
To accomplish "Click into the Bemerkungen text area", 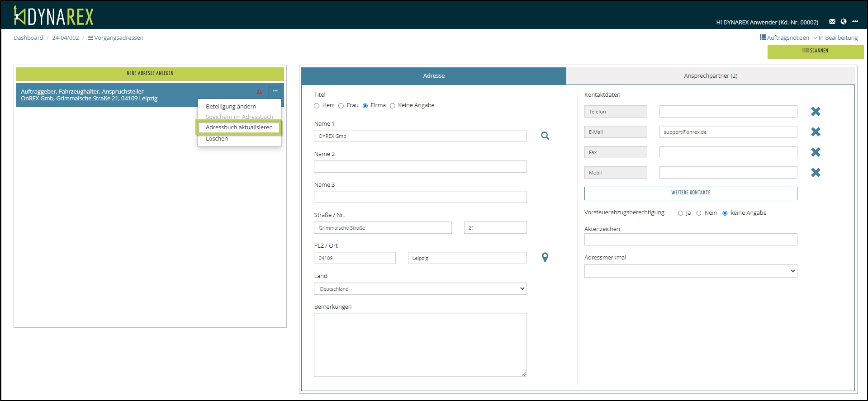I will point(420,344).
